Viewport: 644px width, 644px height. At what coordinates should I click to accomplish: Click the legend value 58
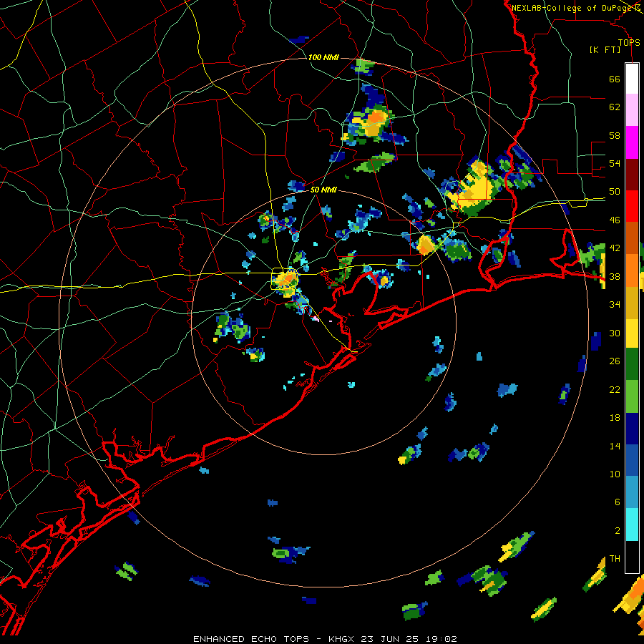point(615,135)
